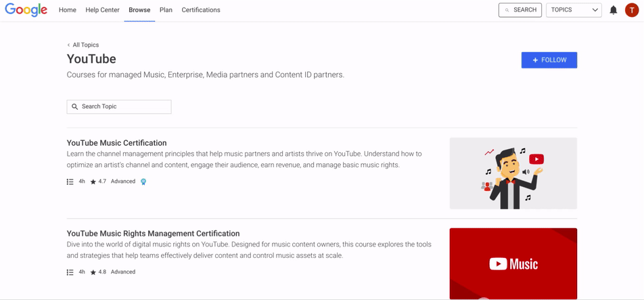Open YouTube Music Rights Management Certification
This screenshot has height=300, width=644.
(x=153, y=234)
